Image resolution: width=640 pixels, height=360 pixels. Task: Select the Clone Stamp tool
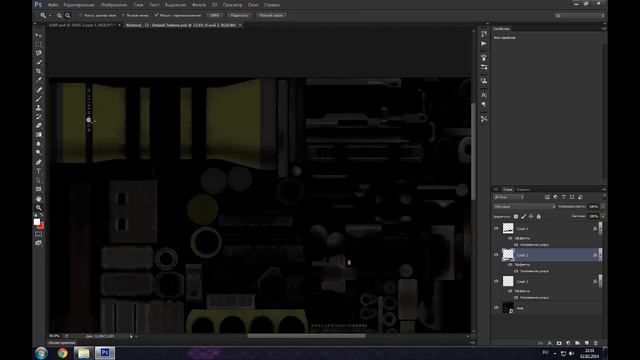pos(38,108)
